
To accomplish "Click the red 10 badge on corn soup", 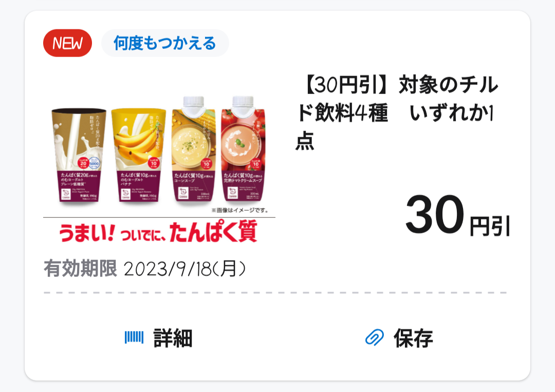I will 207,164.
